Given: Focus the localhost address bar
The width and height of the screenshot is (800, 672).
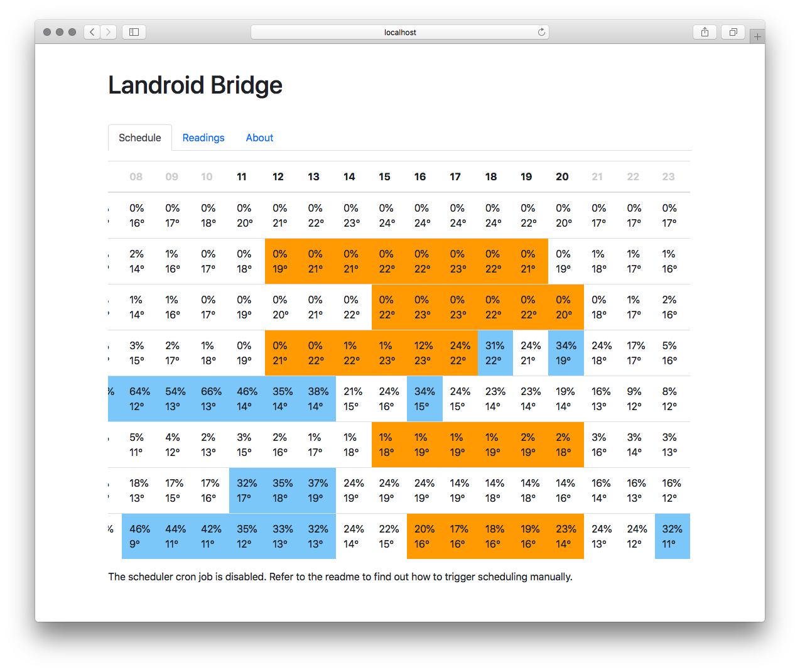Looking at the screenshot, I should coord(400,32).
